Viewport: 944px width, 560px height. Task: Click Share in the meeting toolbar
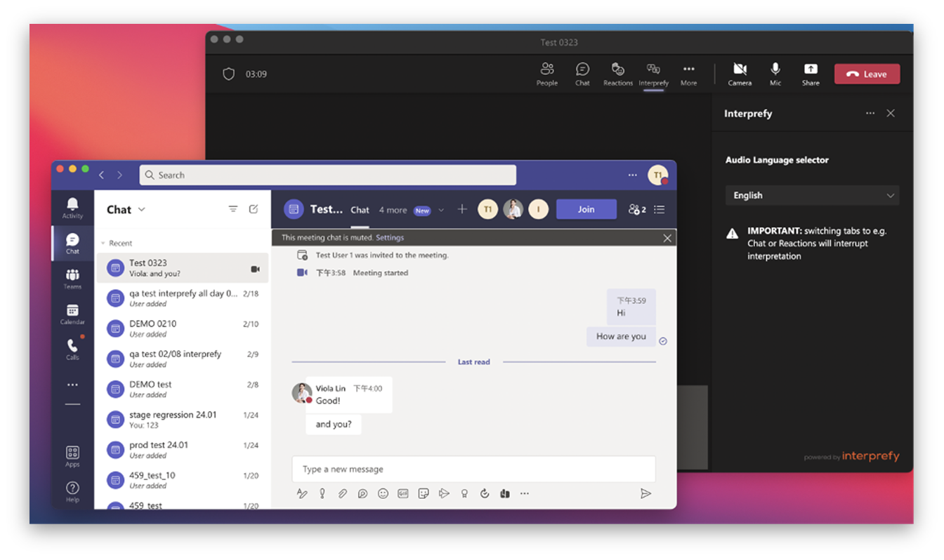point(811,74)
